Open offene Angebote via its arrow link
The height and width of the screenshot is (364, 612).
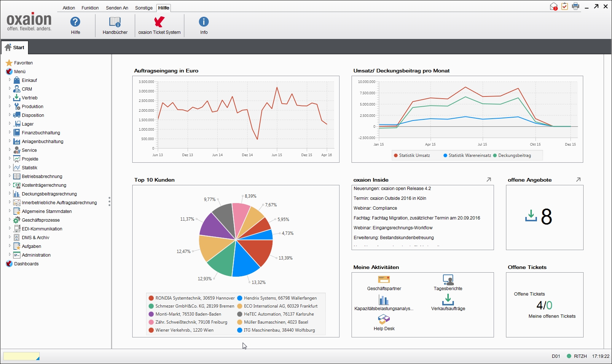coord(578,179)
